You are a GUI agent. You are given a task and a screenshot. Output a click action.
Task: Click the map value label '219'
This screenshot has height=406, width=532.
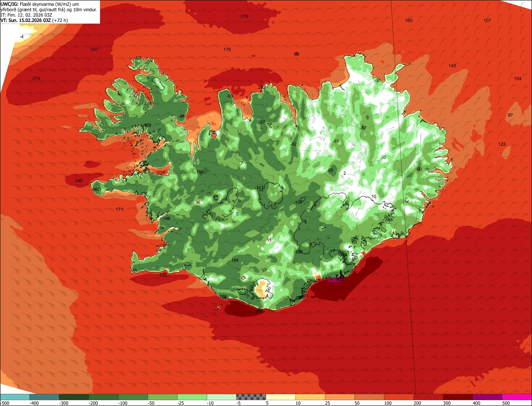point(244,16)
